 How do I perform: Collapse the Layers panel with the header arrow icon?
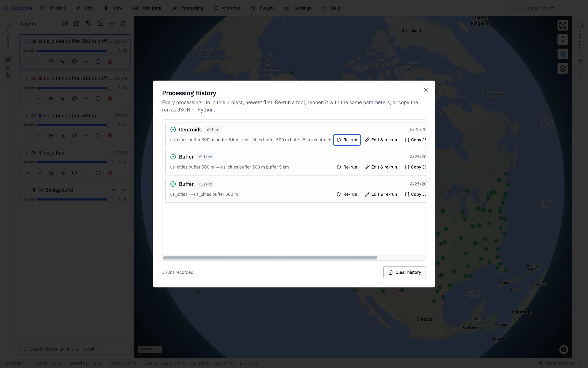[x=124, y=24]
